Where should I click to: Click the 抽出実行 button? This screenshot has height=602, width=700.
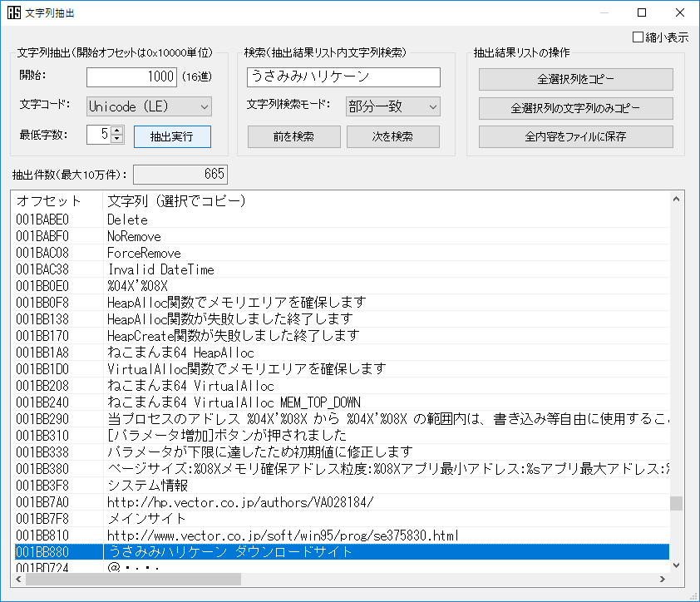tap(172, 136)
